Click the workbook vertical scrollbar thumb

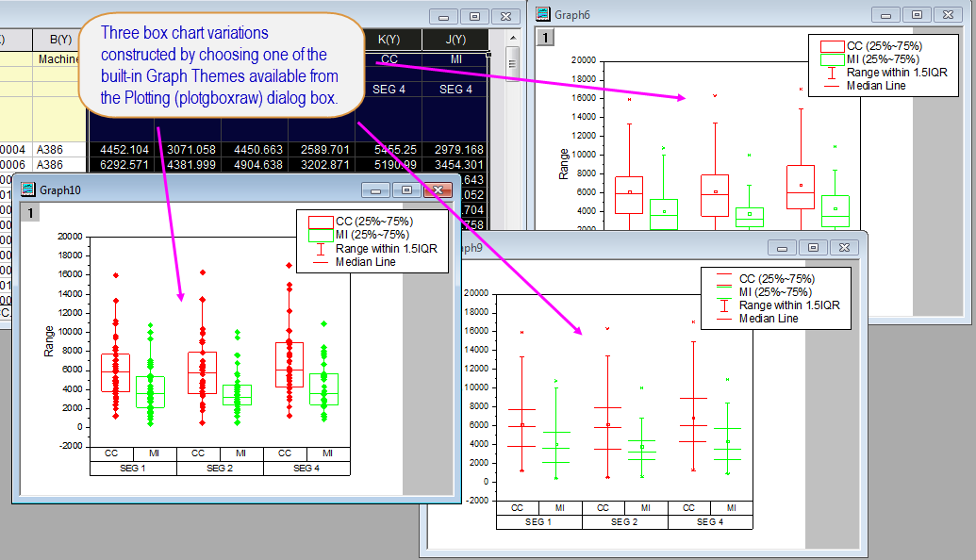coord(513,63)
